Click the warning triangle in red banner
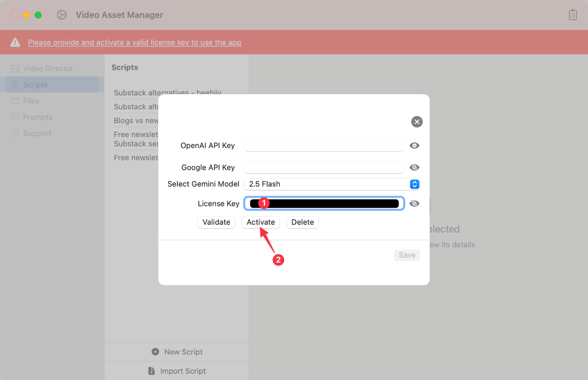The width and height of the screenshot is (588, 380). coord(16,42)
